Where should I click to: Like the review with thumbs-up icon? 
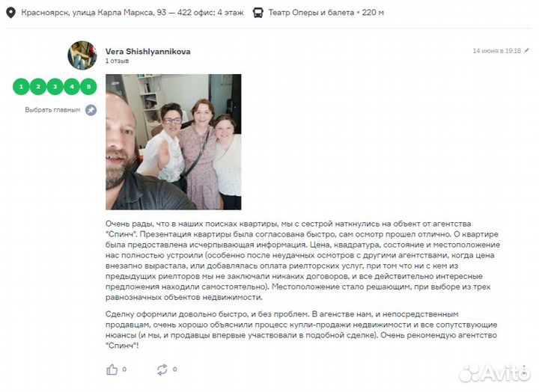[112, 370]
